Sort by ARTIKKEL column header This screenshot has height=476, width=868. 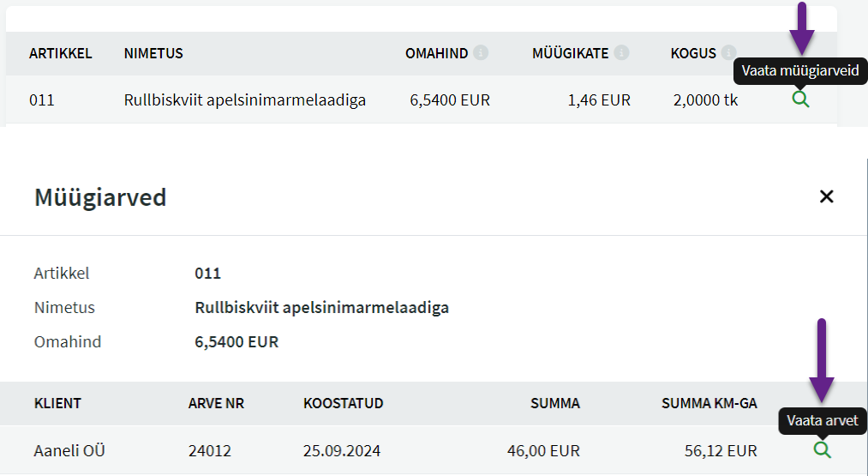(60, 53)
